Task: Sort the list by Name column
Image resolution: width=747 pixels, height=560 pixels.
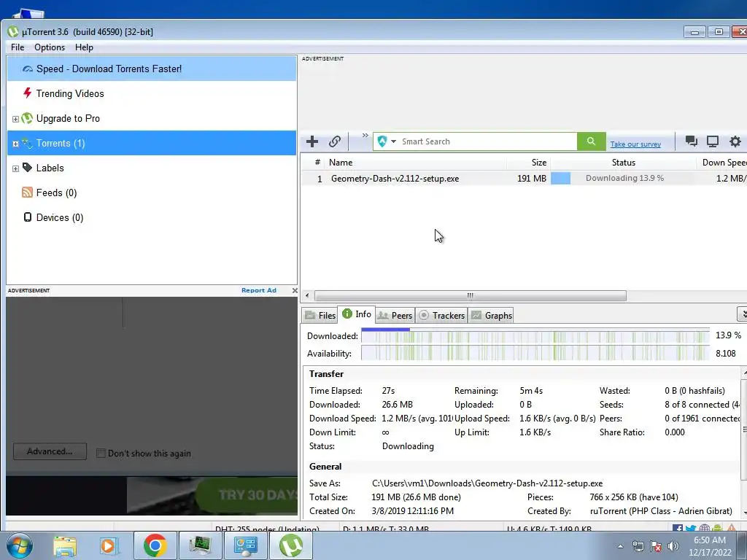Action: coord(416,163)
